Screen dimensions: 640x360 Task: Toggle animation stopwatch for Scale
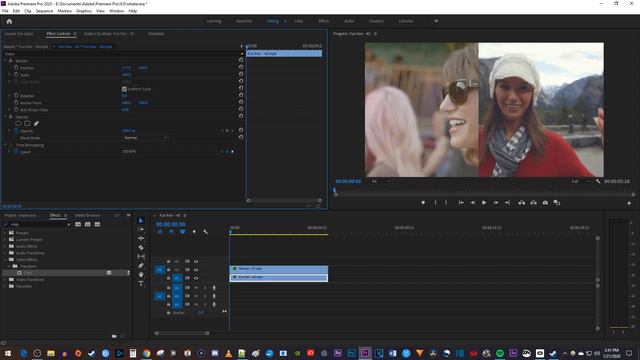16,75
